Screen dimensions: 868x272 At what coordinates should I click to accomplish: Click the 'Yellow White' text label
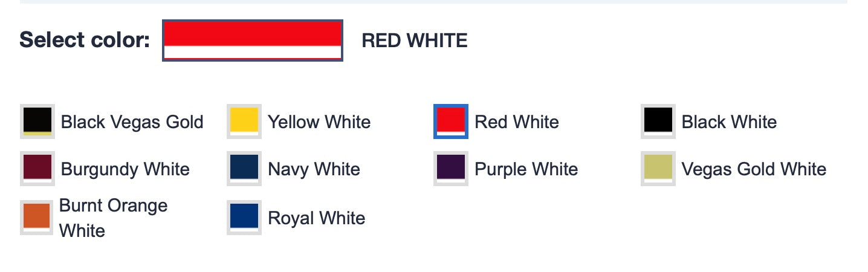pos(319,122)
